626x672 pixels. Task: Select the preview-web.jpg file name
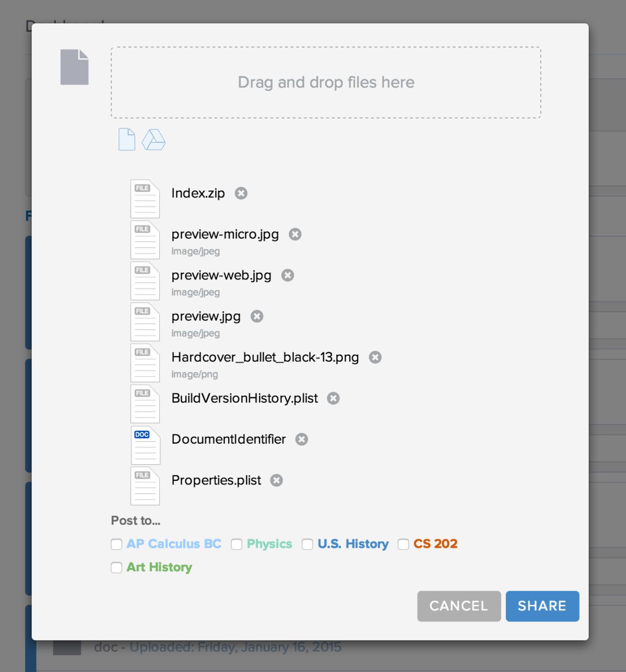(221, 275)
